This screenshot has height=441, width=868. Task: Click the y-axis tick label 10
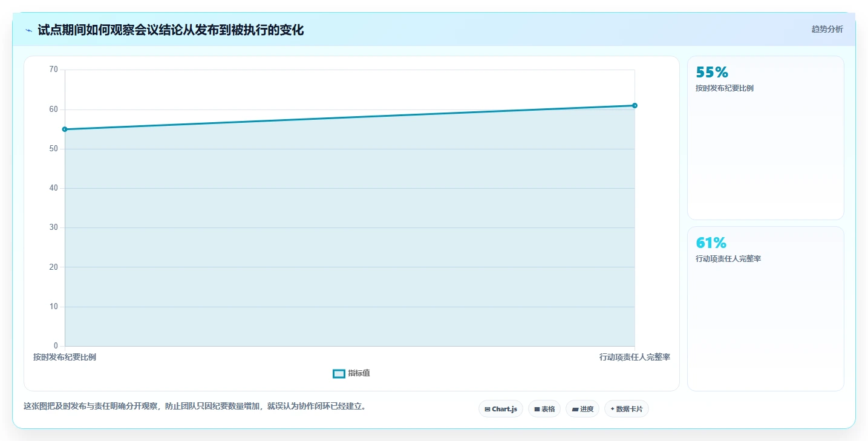53,307
